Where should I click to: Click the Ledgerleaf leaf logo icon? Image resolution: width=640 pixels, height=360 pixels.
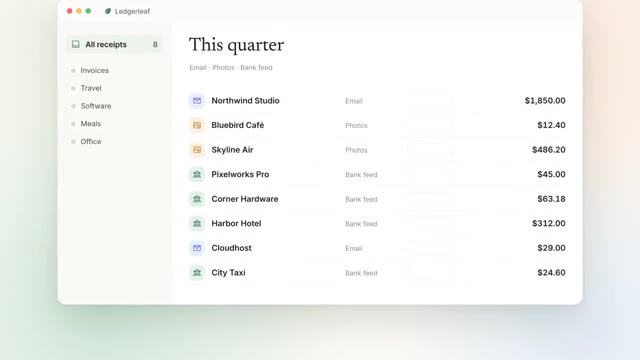point(108,11)
